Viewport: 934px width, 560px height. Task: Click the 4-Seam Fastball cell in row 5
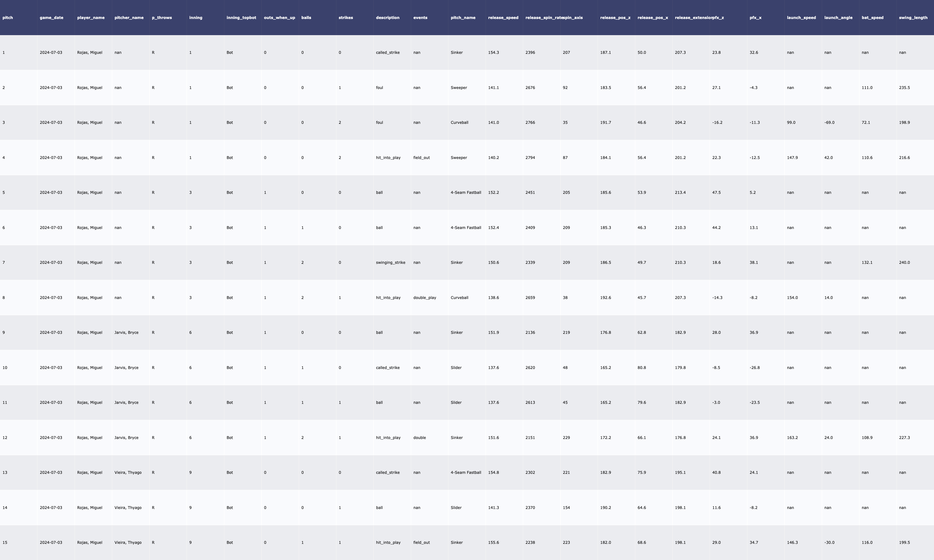tap(465, 193)
